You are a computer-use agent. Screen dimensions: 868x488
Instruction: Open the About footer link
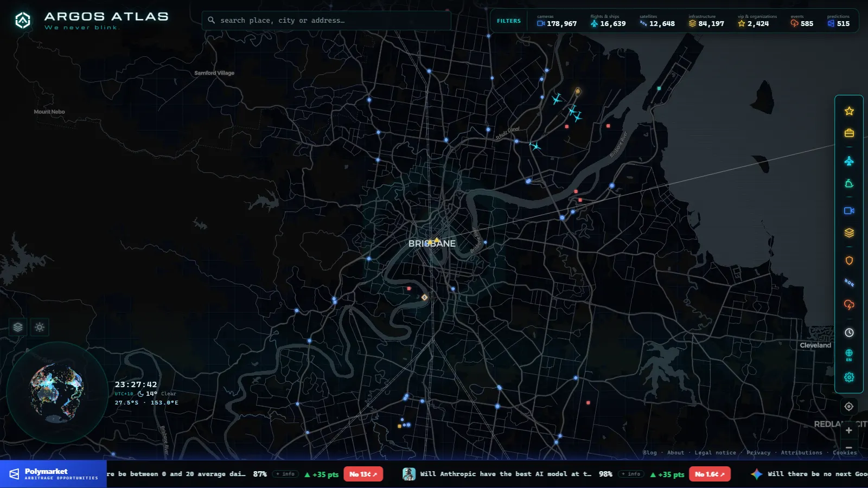pos(675,453)
